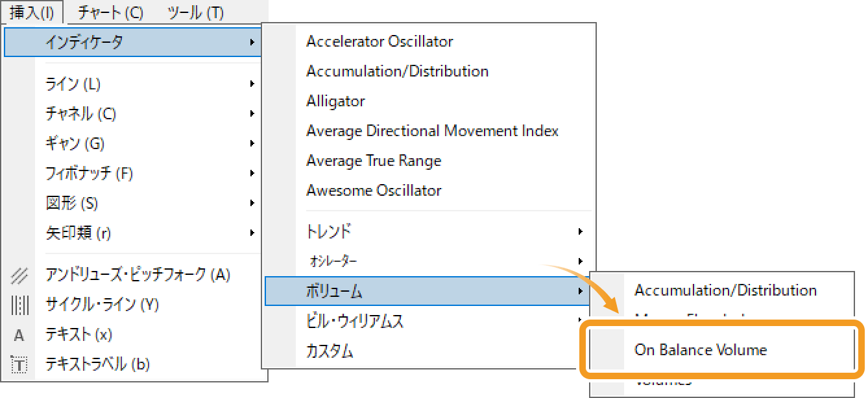Expand arrow next to 矢印類 (r)
Viewport: 868px width, 398px height.
pyautogui.click(x=252, y=233)
